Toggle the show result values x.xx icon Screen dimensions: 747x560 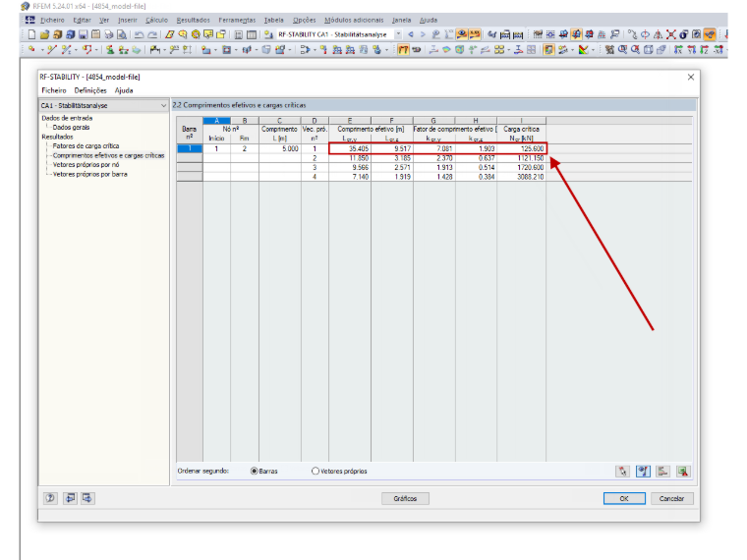point(475,34)
